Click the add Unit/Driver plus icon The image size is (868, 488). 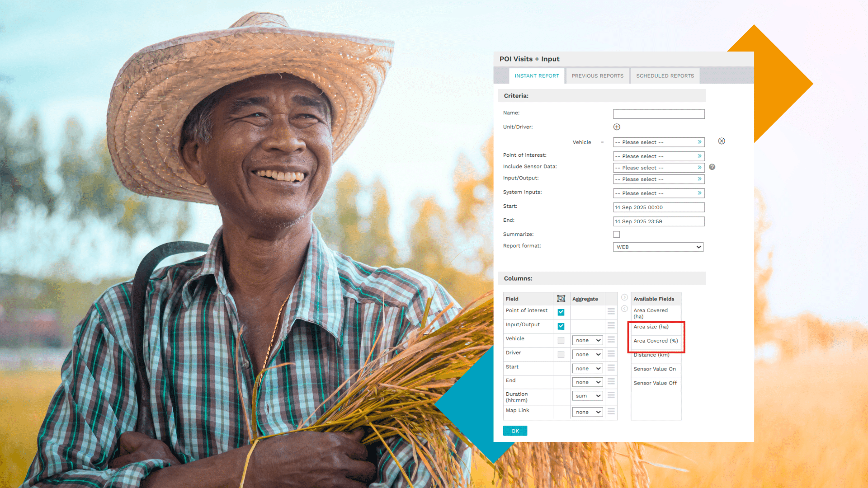coord(617,127)
